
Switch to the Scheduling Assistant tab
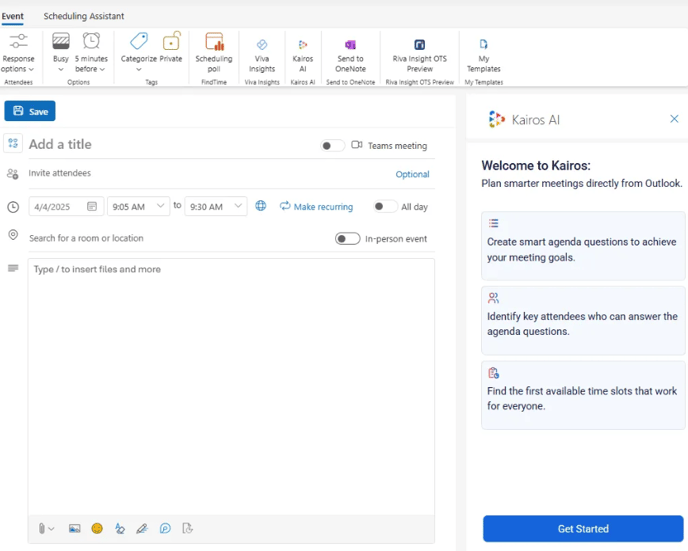click(x=83, y=16)
